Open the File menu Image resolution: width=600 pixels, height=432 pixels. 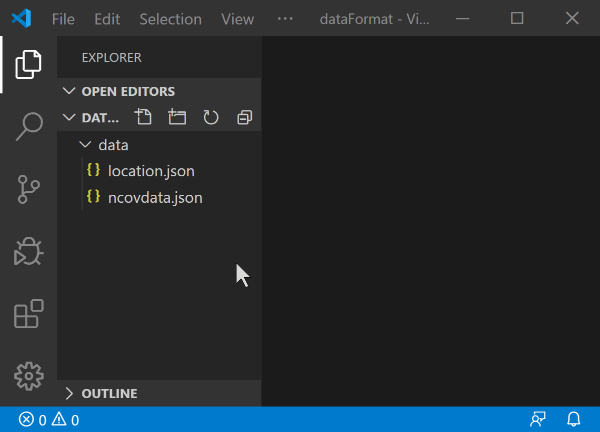click(x=63, y=19)
